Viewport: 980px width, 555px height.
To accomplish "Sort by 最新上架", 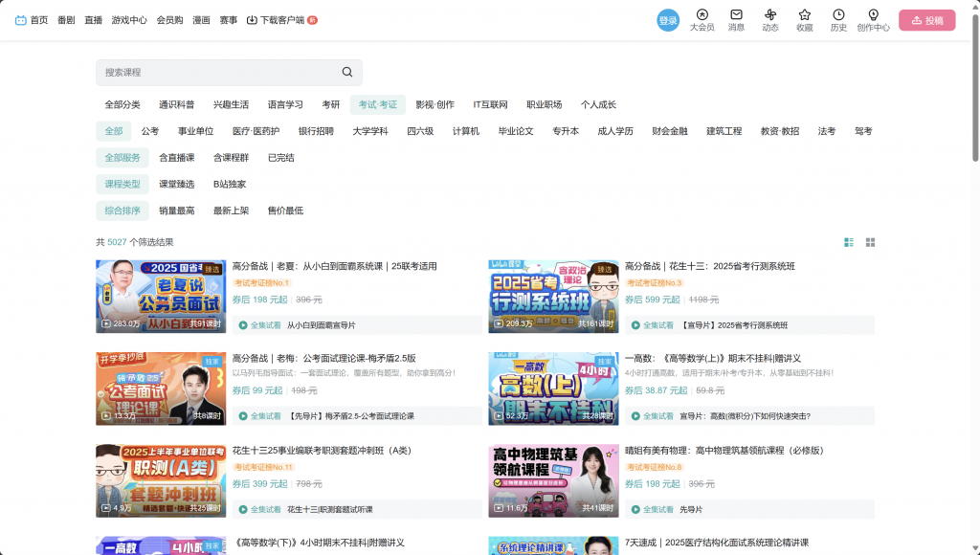I will [232, 211].
